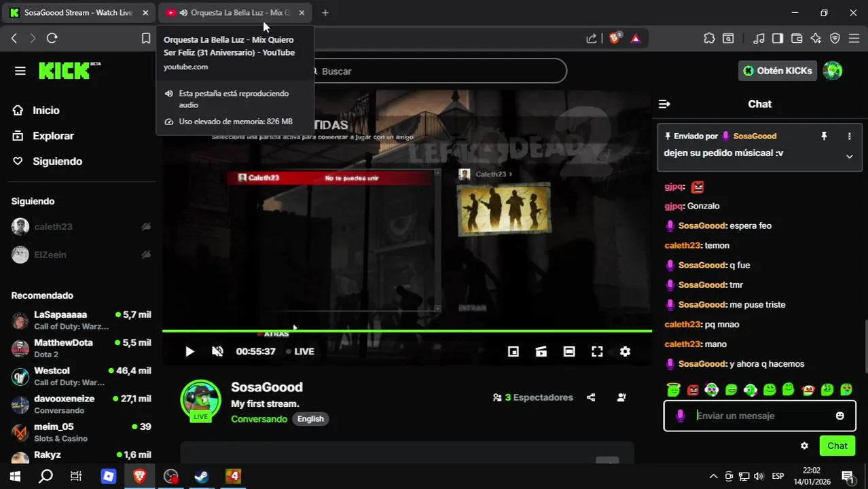Open recommended channel MatthewDota
The height and width of the screenshot is (489, 868).
coord(82,348)
